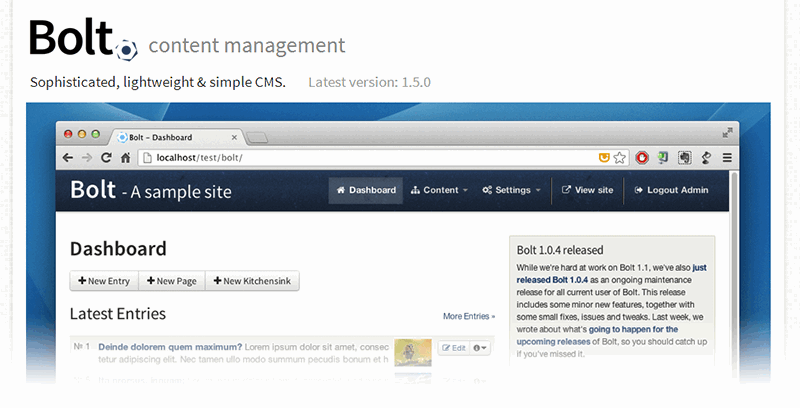Follow the just released Bolt 1.0.4 link

point(611,274)
